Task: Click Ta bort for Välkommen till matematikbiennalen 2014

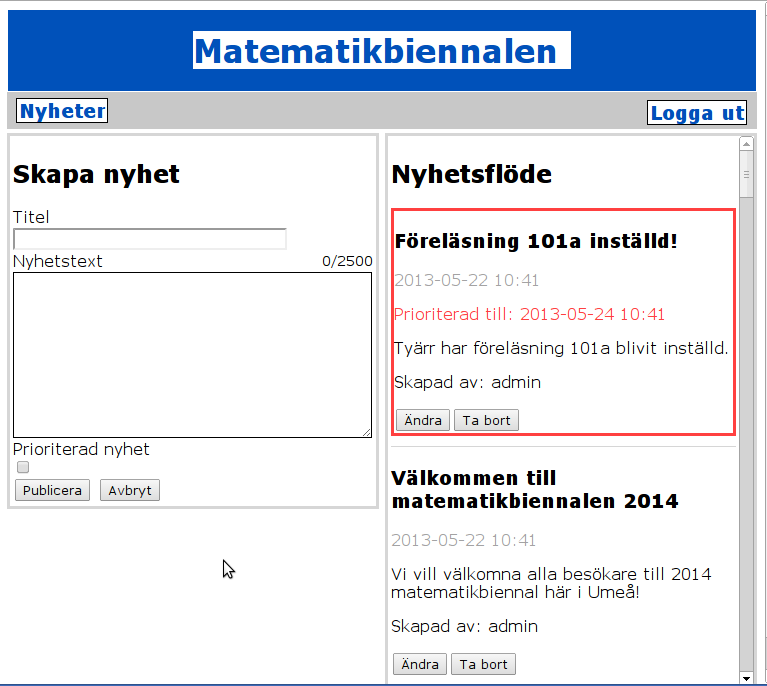Action: coord(483,664)
